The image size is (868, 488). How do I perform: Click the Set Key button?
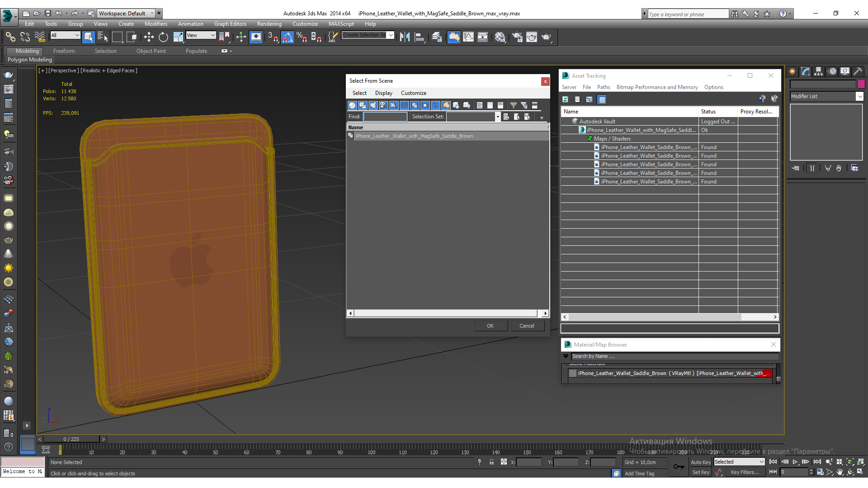[701, 472]
